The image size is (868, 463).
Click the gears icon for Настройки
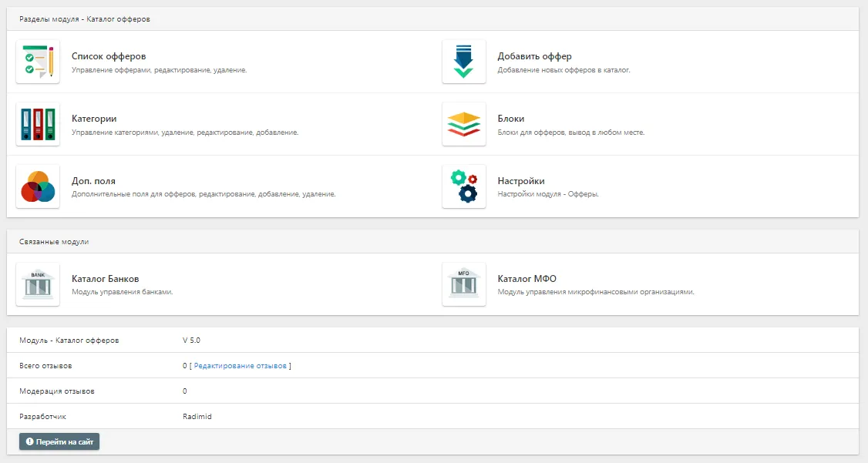[x=463, y=186]
